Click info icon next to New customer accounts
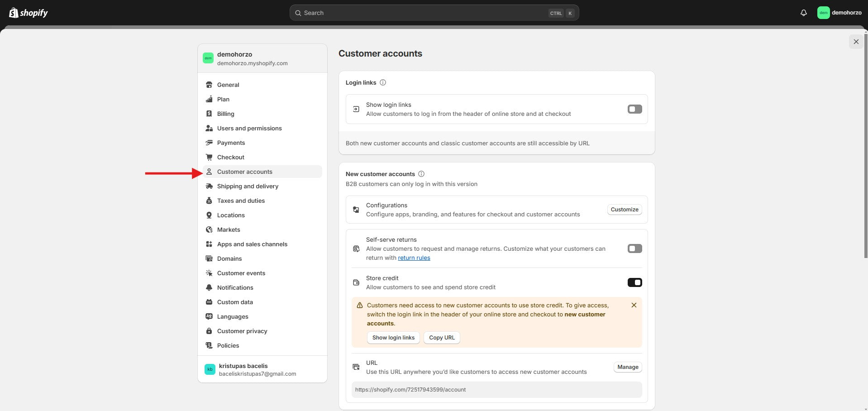Image resolution: width=868 pixels, height=411 pixels. (421, 174)
